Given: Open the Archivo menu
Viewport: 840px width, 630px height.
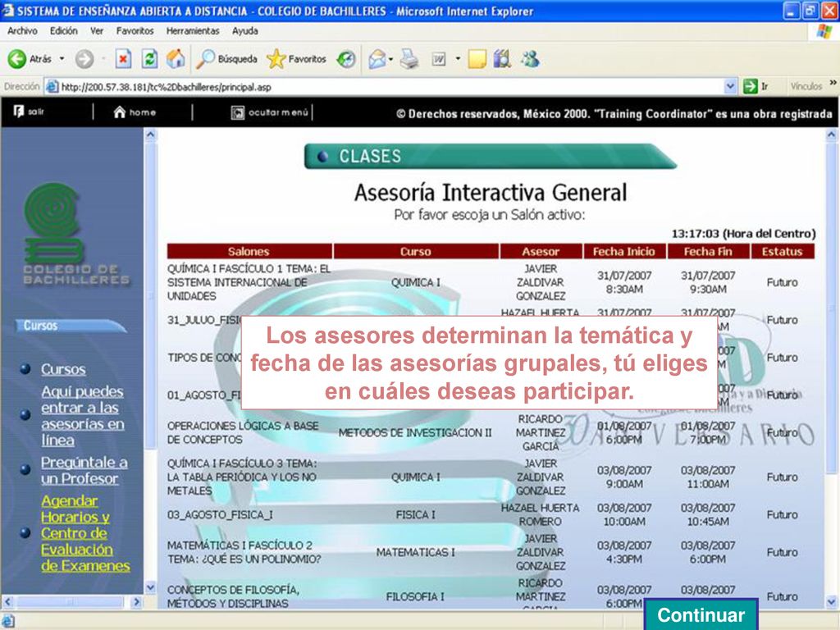Looking at the screenshot, I should (x=22, y=31).
